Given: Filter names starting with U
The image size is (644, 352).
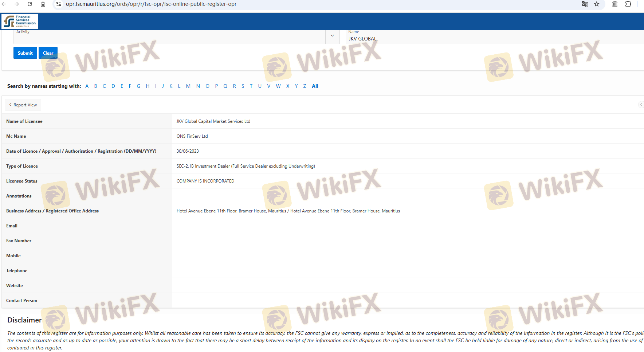Looking at the screenshot, I should pyautogui.click(x=260, y=86).
